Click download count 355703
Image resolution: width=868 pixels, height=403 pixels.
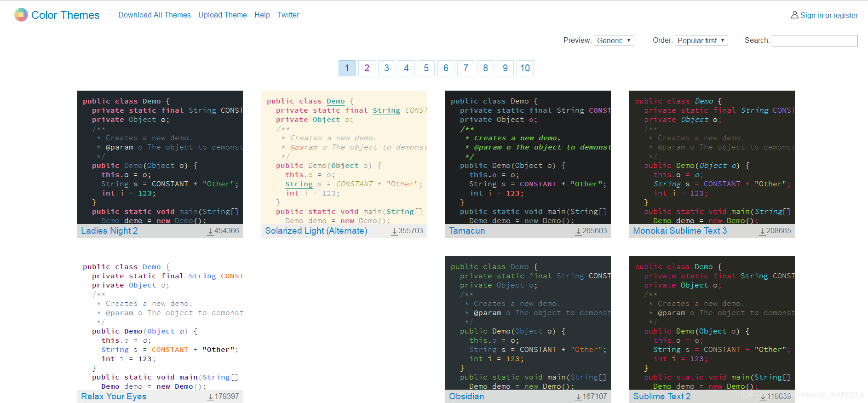point(411,231)
